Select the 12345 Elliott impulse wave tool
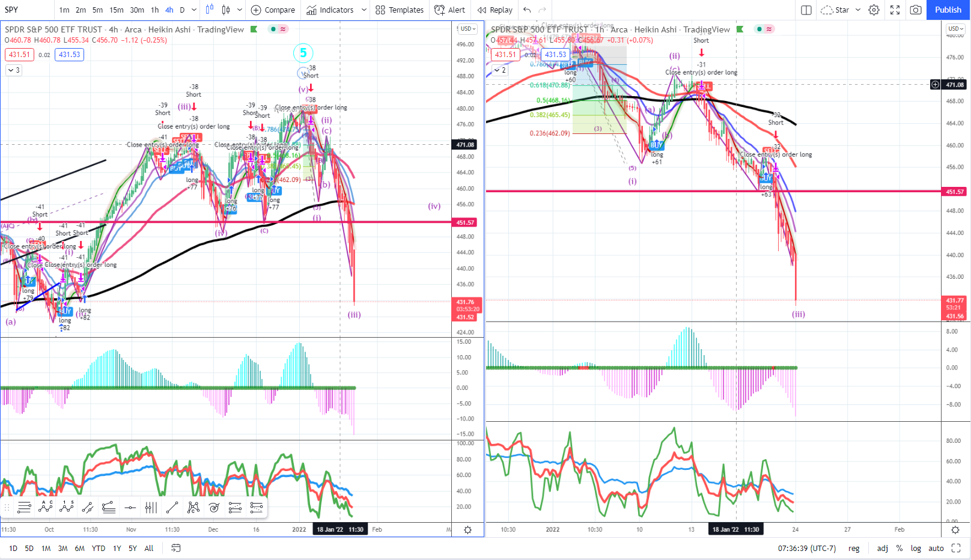 coord(66,508)
